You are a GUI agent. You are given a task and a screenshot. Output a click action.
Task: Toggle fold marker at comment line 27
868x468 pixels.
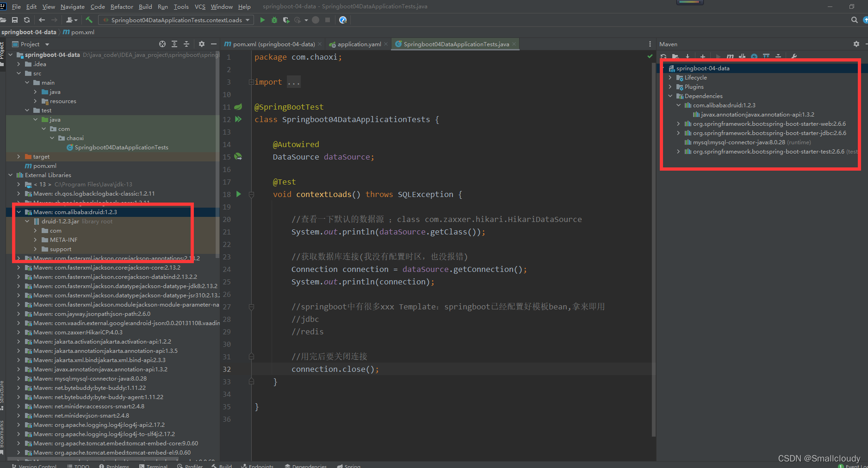tap(251, 307)
